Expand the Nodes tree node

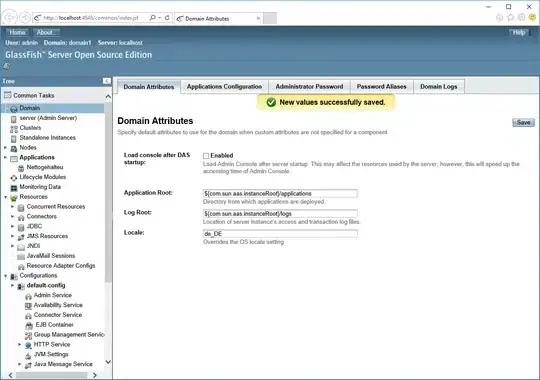(x=6, y=148)
